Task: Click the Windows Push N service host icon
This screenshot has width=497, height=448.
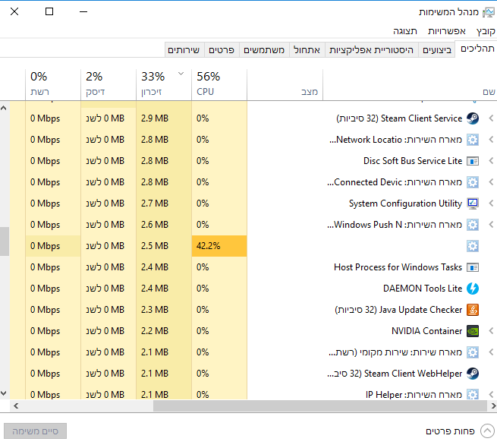Action: tap(473, 225)
